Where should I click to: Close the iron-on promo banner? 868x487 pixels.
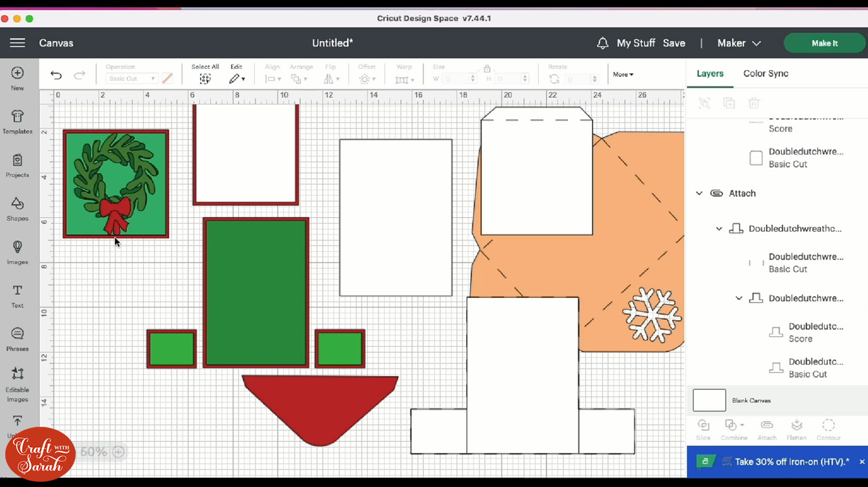click(x=862, y=462)
